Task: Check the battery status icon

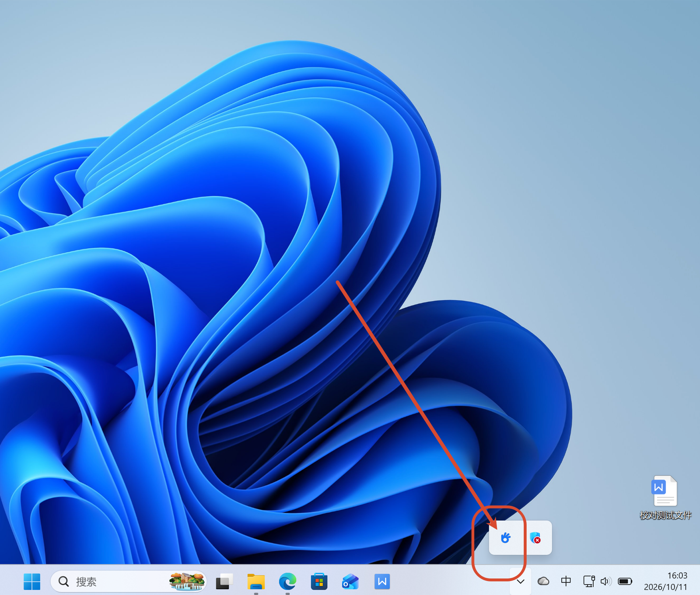Action: pos(625,581)
